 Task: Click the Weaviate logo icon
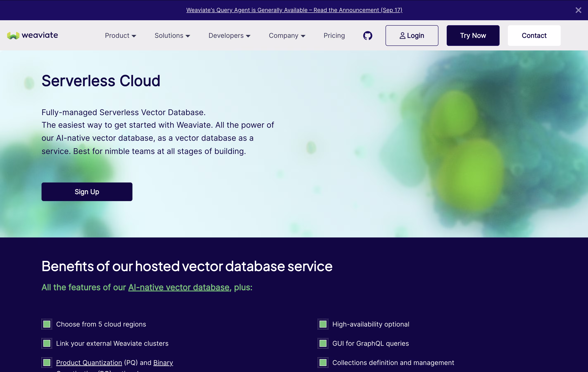(13, 36)
